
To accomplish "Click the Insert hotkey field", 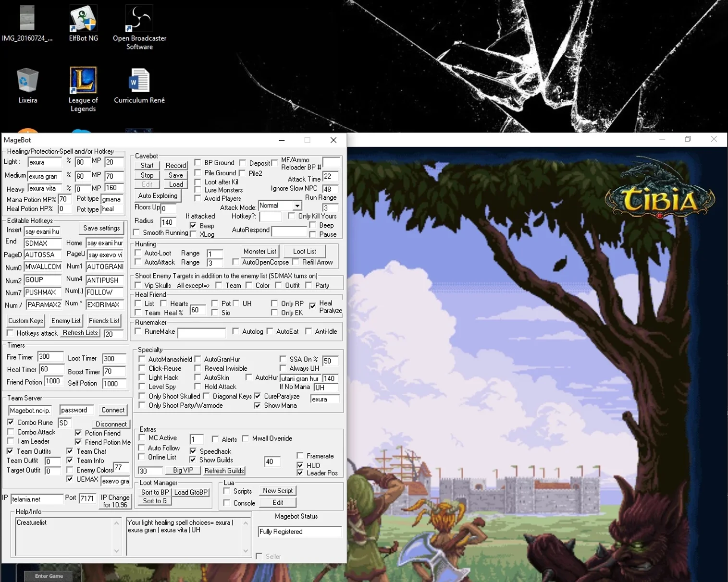I will coord(42,231).
